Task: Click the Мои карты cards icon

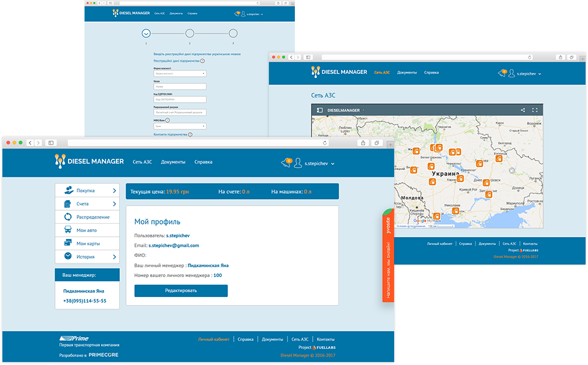Action: pos(68,243)
